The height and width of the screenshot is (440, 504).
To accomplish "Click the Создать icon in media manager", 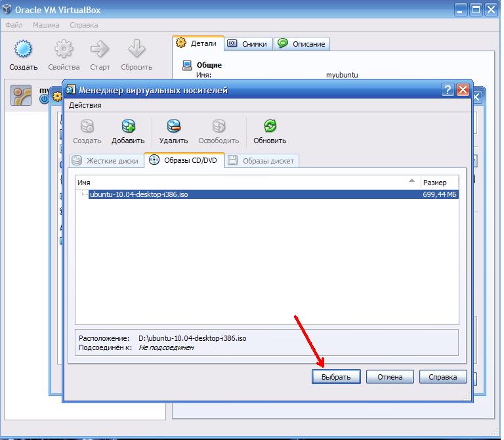I will 87,127.
